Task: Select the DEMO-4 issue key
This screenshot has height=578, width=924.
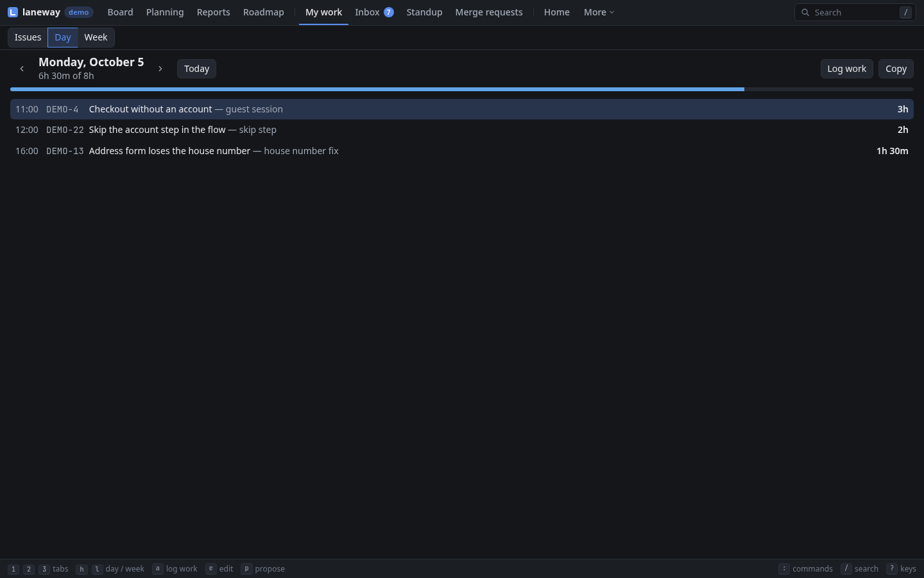Action: pyautogui.click(x=62, y=109)
